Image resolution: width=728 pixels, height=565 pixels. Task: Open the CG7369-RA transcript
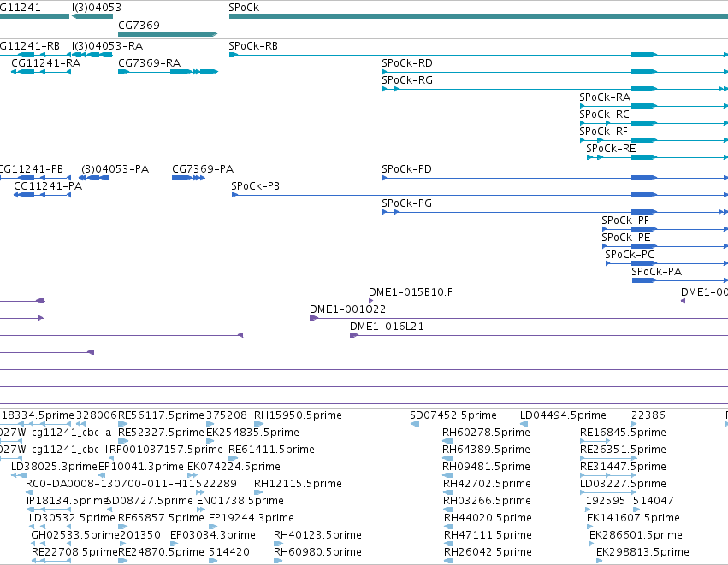(168, 72)
